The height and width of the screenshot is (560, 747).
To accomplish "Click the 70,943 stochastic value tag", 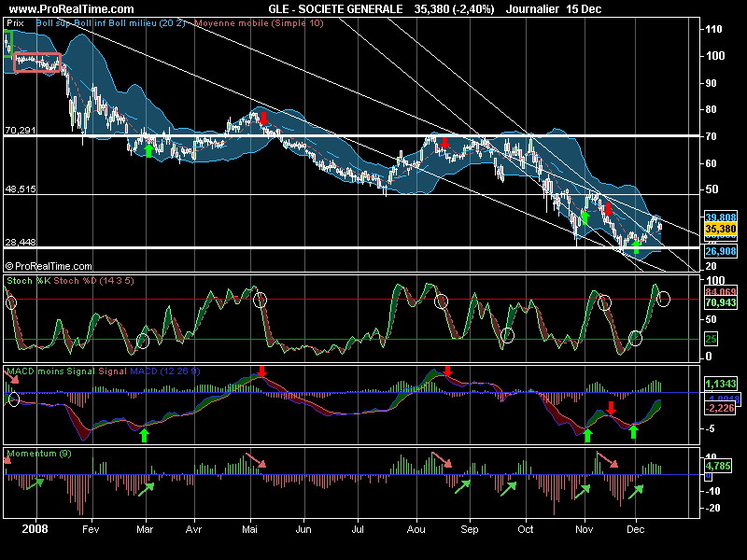I will click(x=721, y=302).
